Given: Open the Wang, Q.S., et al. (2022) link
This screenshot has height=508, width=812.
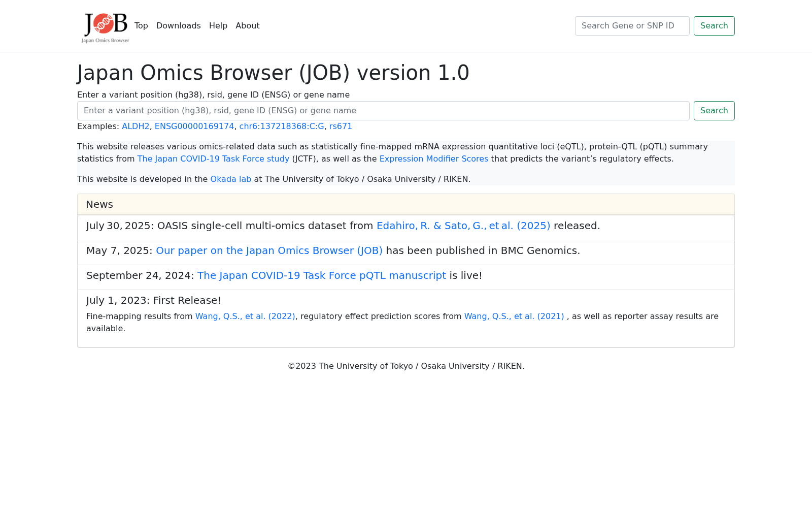Looking at the screenshot, I should click(x=245, y=316).
